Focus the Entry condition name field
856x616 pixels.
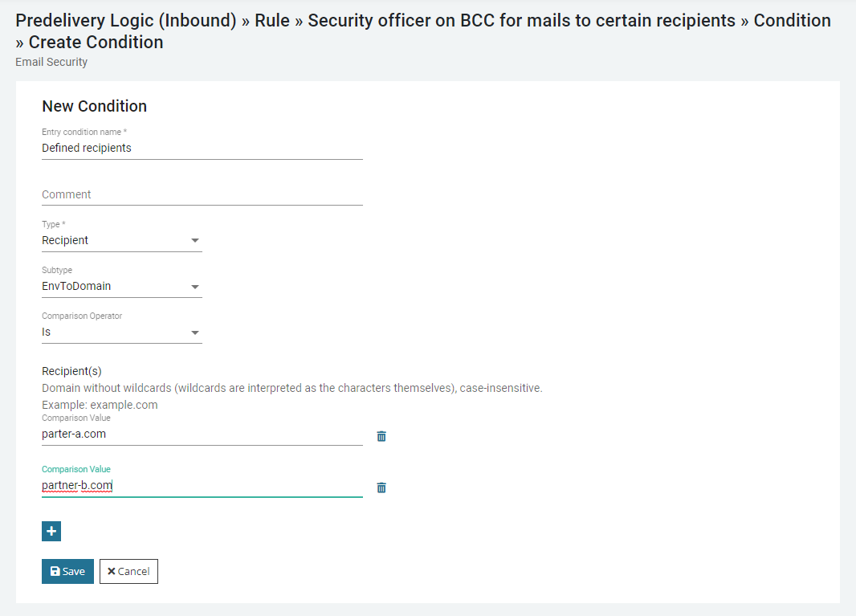pyautogui.click(x=201, y=148)
